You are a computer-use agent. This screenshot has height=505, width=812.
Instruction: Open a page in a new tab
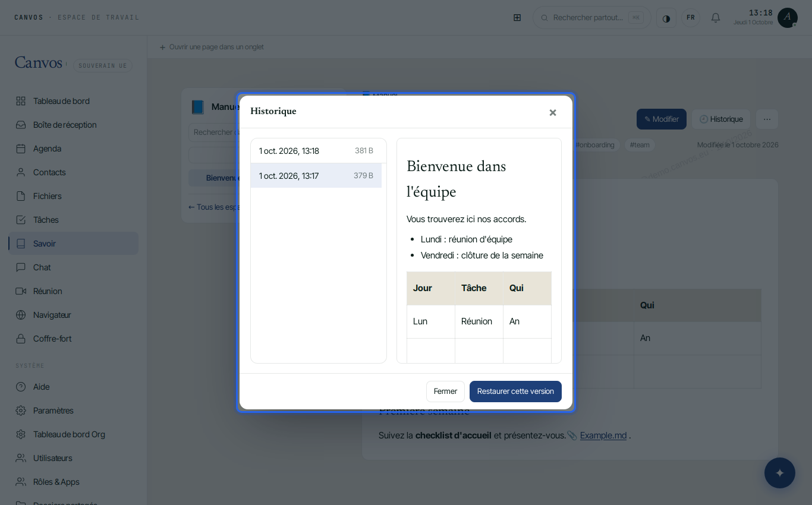point(212,47)
